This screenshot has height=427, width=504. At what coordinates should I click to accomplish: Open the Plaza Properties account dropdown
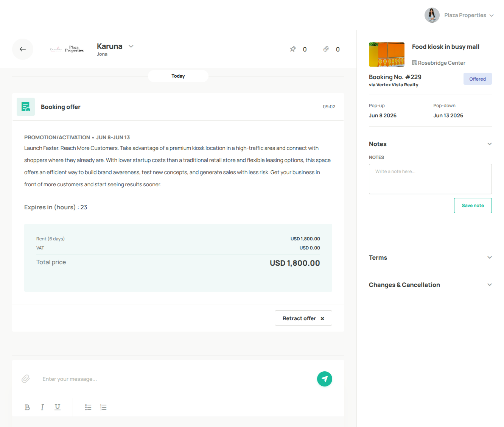click(469, 15)
